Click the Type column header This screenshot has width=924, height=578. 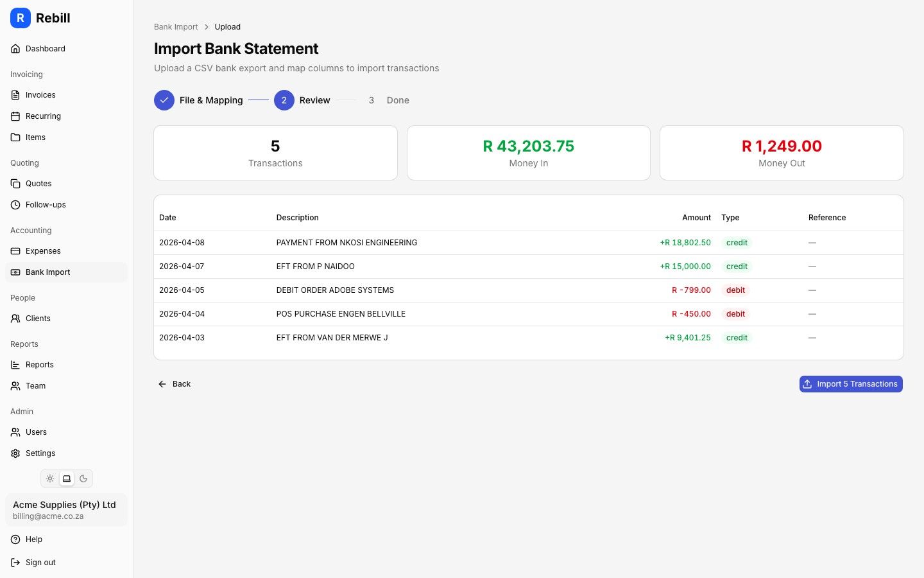[730, 218]
